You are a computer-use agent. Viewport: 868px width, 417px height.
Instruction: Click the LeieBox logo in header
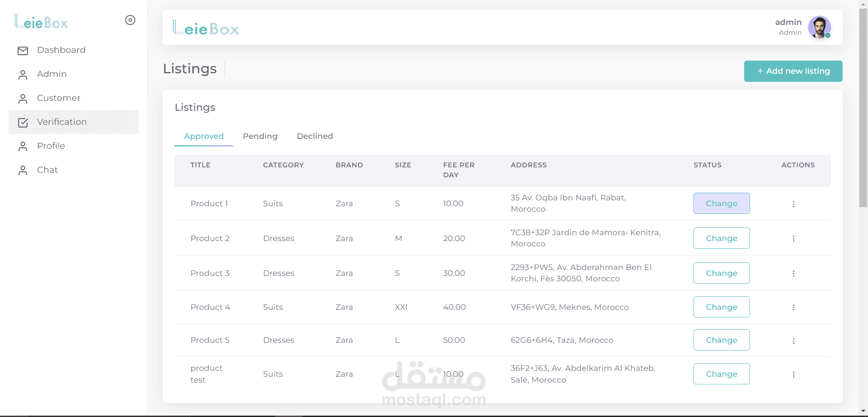pos(206,28)
